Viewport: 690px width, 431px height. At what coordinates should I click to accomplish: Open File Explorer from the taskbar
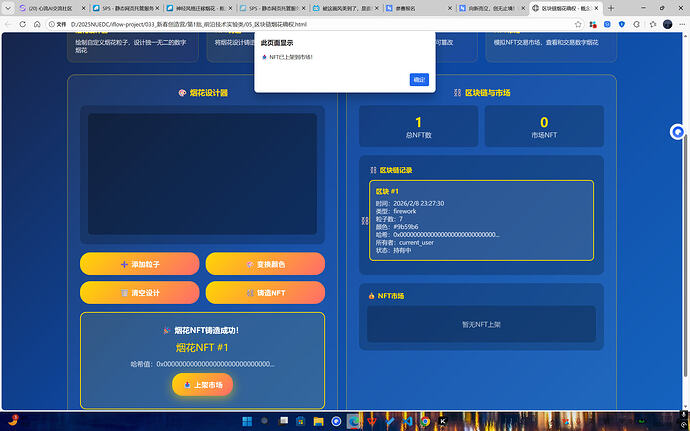(x=317, y=422)
